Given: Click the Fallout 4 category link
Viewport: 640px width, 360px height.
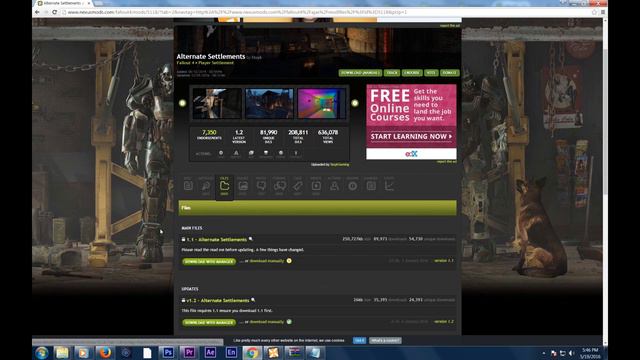Looking at the screenshot, I should tap(185, 63).
